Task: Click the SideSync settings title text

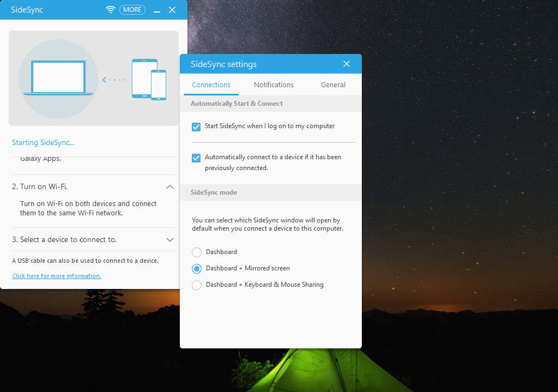Action: [223, 64]
